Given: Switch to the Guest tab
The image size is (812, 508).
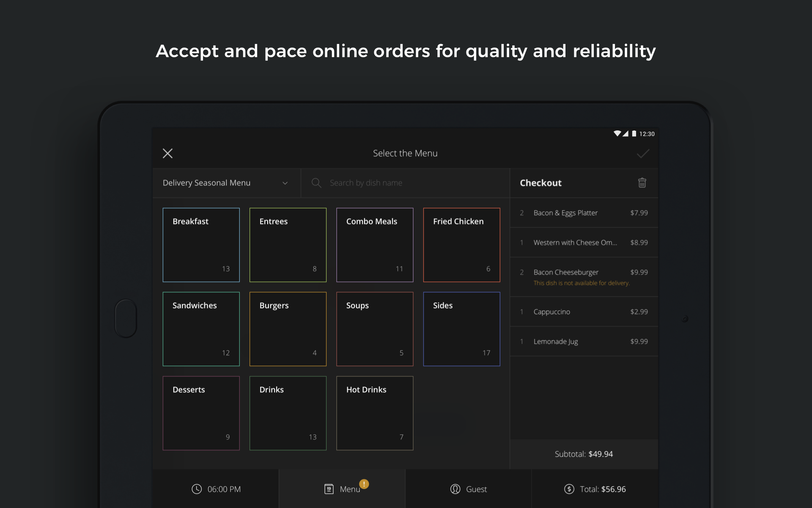Looking at the screenshot, I should (x=469, y=489).
